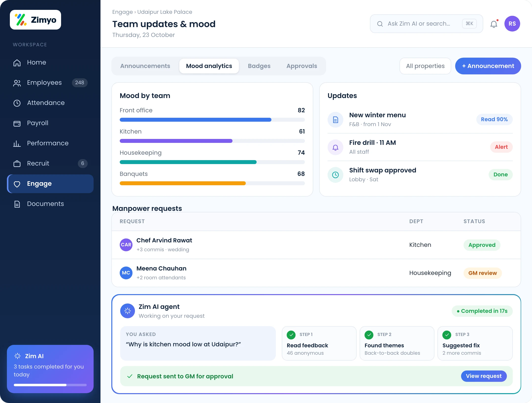Viewport: 532px width, 403px height.
Task: Select the Mood analytics tab
Action: 209,66
